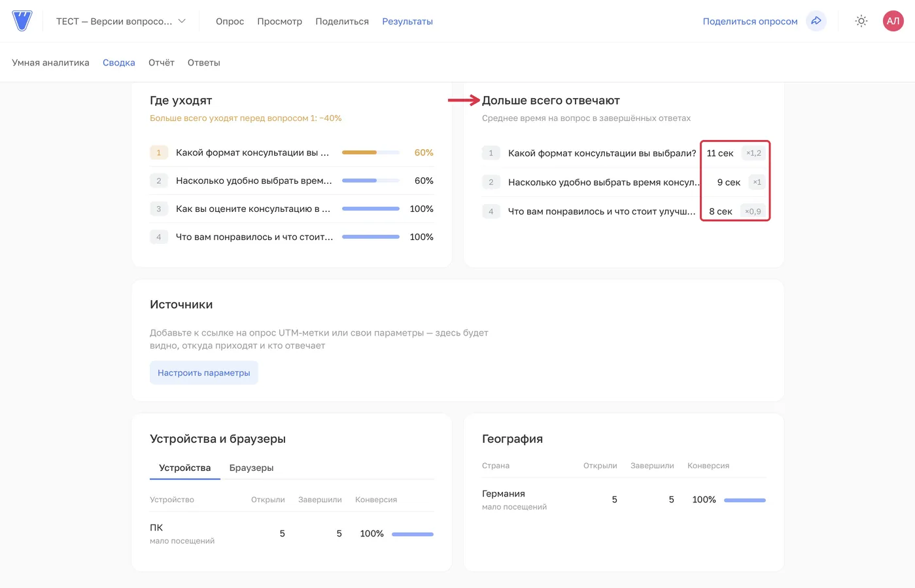915x588 pixels.
Task: Click the orange drop-off warning text
Action: click(x=246, y=118)
